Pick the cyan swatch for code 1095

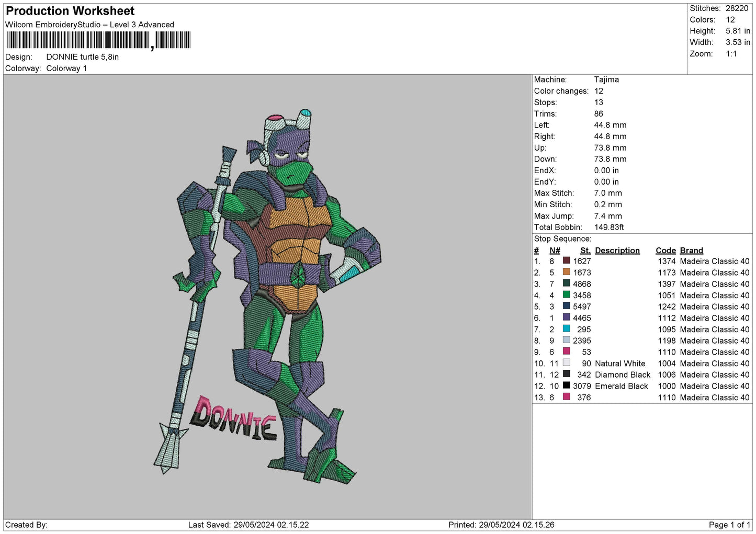pos(566,328)
